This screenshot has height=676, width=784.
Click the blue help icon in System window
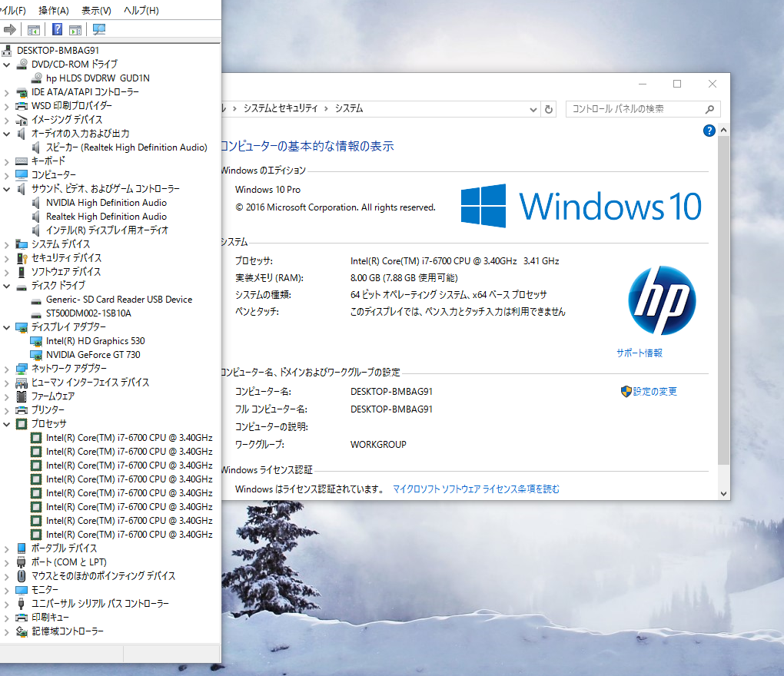click(x=708, y=131)
